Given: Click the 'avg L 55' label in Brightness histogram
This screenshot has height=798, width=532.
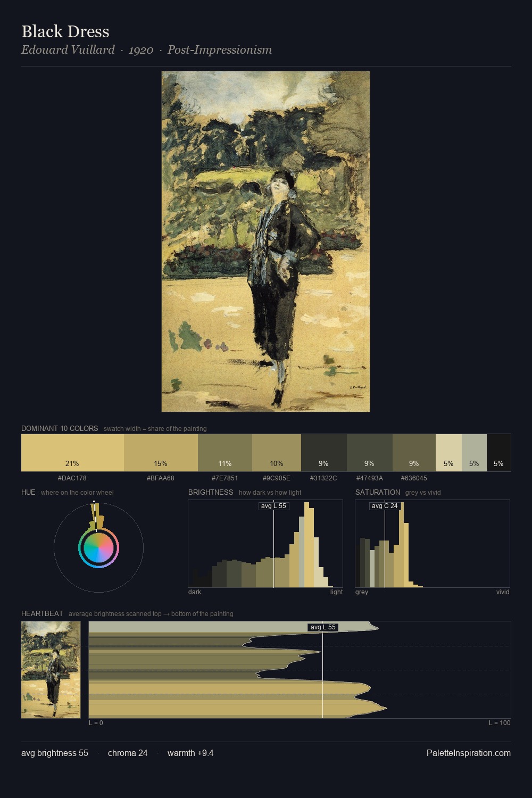Looking at the screenshot, I should coord(273,506).
